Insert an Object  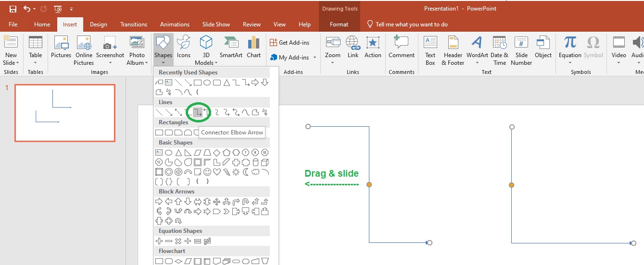543,47
